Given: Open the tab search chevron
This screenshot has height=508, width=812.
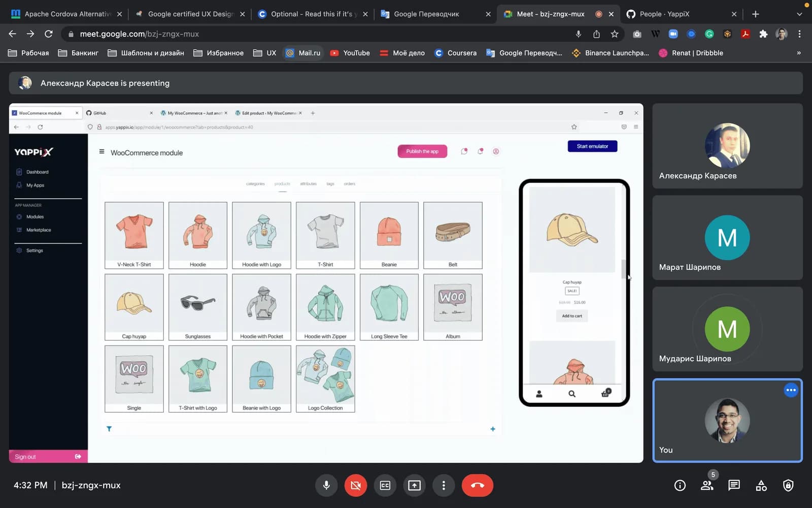Looking at the screenshot, I should [x=799, y=14].
